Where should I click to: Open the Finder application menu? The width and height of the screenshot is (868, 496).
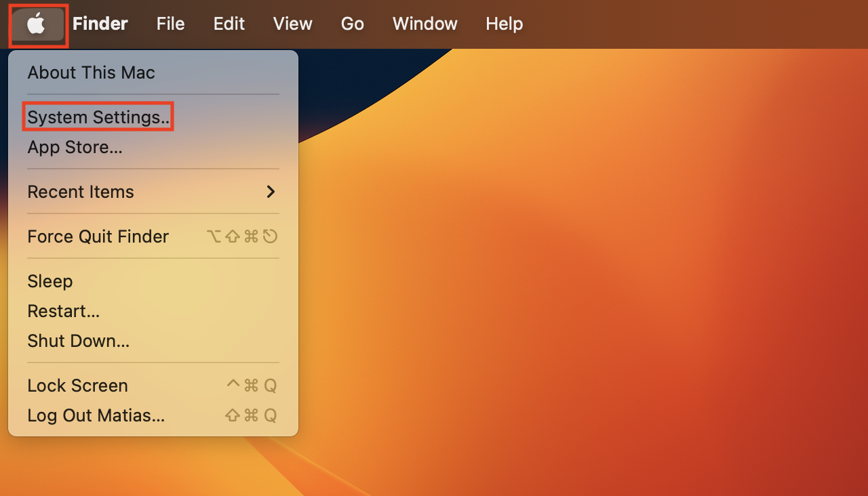click(x=100, y=24)
